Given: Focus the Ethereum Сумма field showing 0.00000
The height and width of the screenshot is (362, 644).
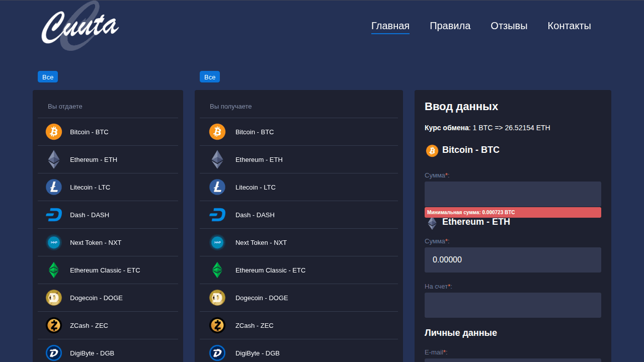Looking at the screenshot, I should (x=512, y=260).
